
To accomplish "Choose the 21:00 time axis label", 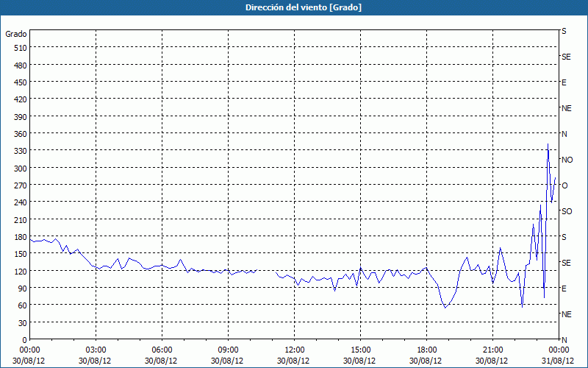I will 492,350.
